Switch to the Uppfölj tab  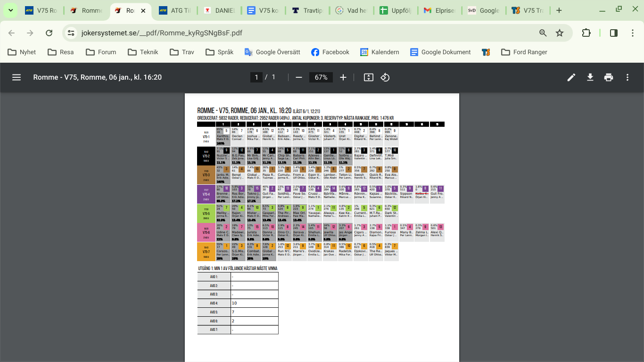tap(396, 10)
